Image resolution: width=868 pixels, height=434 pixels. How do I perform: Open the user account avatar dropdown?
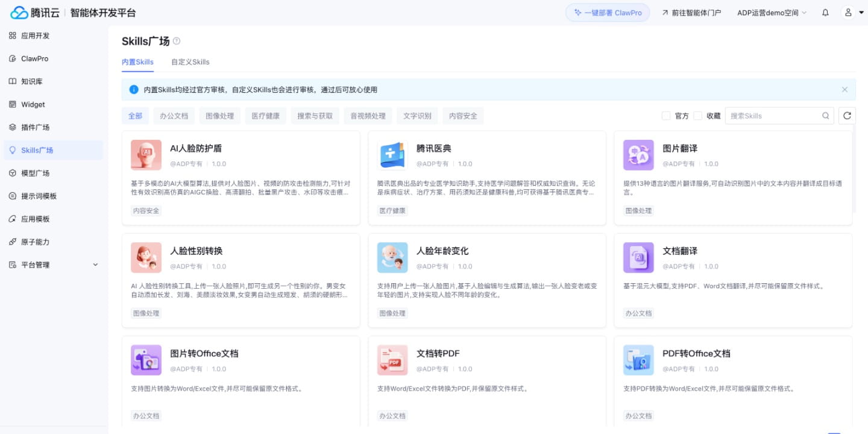coord(852,13)
